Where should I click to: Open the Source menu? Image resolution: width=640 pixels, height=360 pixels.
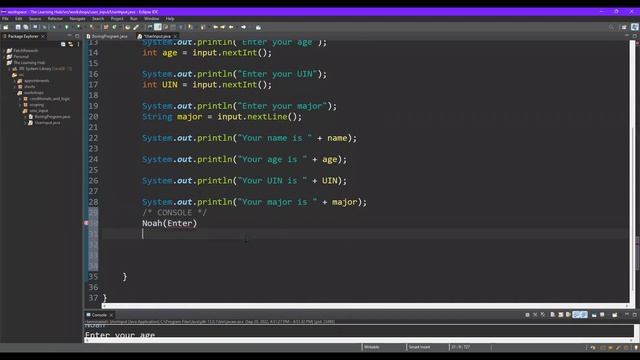pyautogui.click(x=35, y=19)
